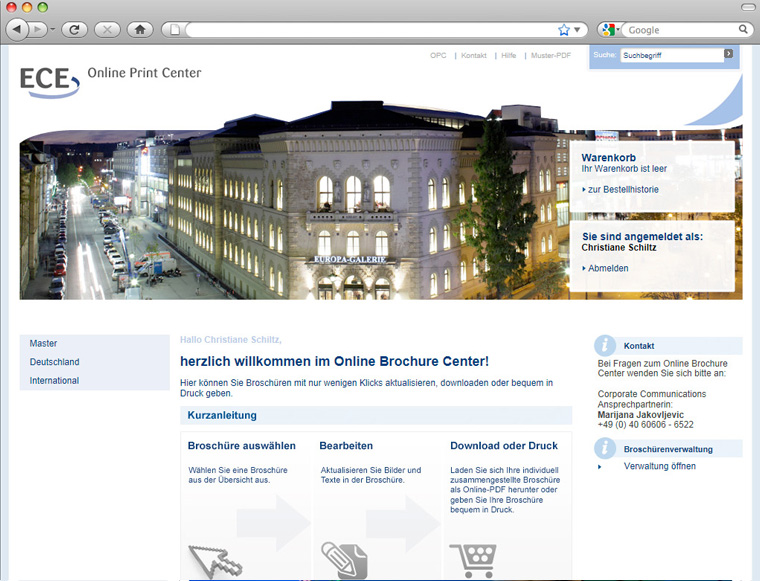The image size is (760, 581).
Task: Click the stop loading X button
Action: pyautogui.click(x=106, y=30)
